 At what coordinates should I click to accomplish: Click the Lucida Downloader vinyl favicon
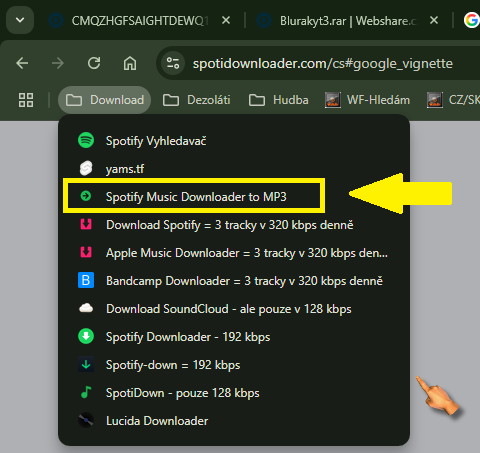tap(86, 420)
